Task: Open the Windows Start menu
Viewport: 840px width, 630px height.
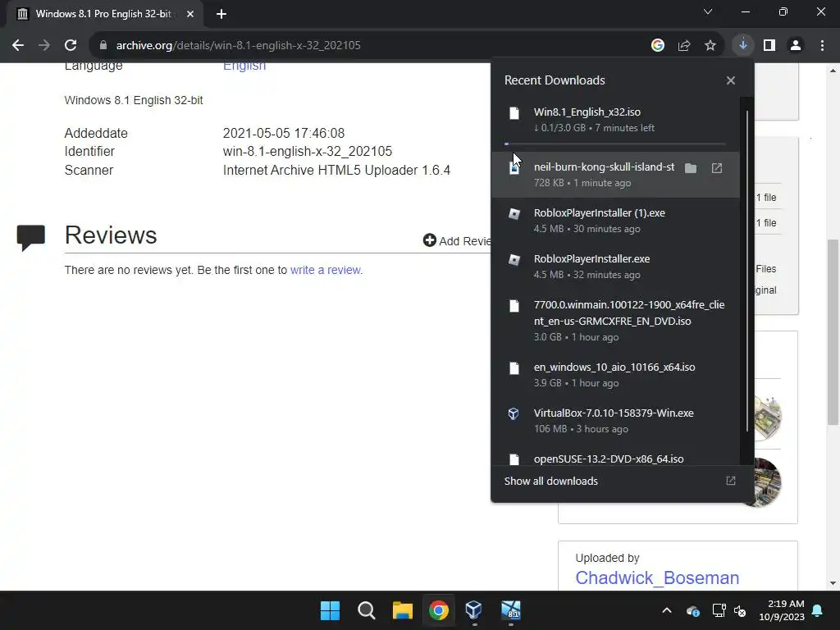Action: coord(330,610)
